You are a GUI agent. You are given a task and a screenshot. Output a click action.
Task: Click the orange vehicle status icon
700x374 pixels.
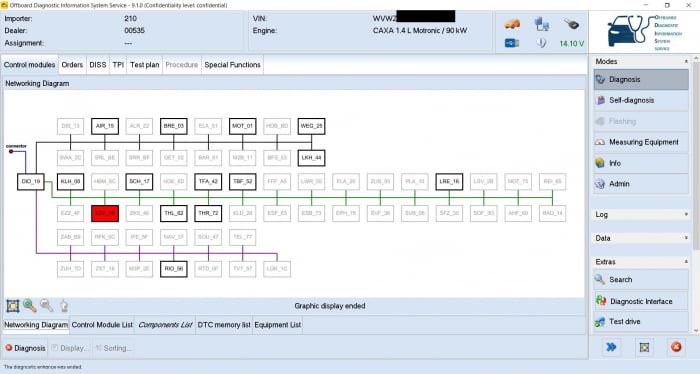(512, 24)
